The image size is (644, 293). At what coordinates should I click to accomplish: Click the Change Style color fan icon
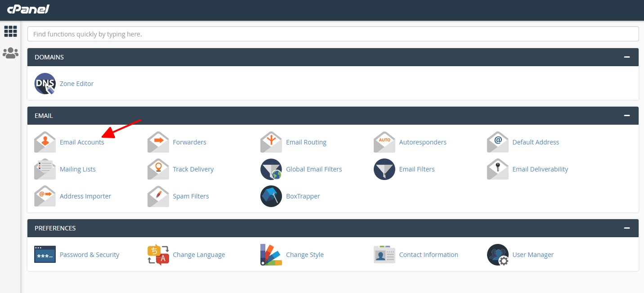(x=271, y=255)
